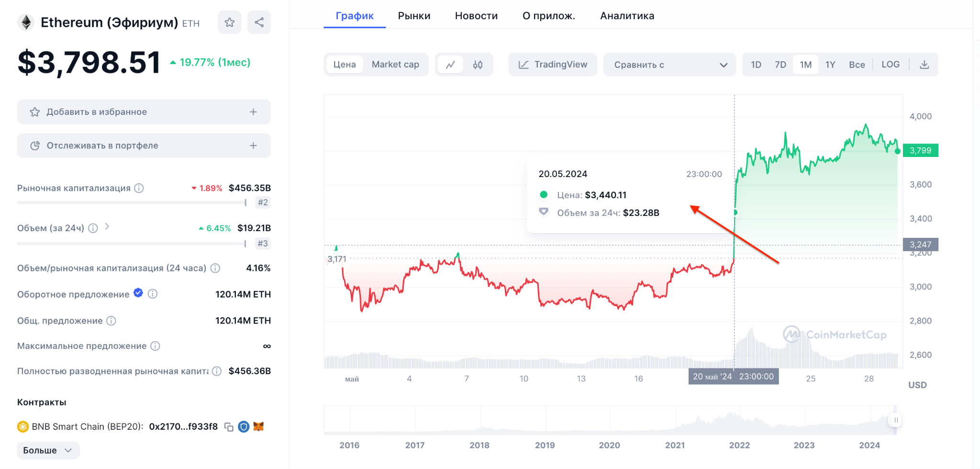Click plus icon on Отслеживать в портфеле
The width and height of the screenshot is (980, 469).
click(x=253, y=145)
